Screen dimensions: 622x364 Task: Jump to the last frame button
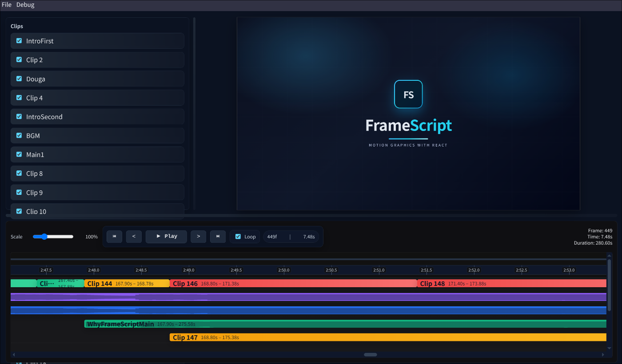[218, 237]
